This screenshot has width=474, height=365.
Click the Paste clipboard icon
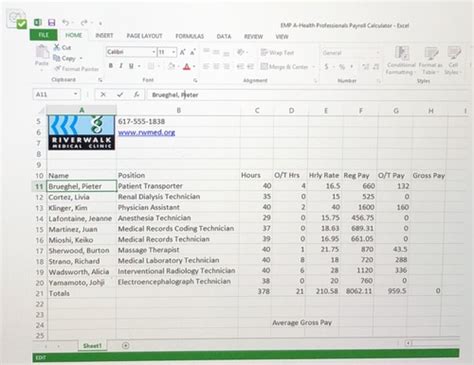[42, 52]
